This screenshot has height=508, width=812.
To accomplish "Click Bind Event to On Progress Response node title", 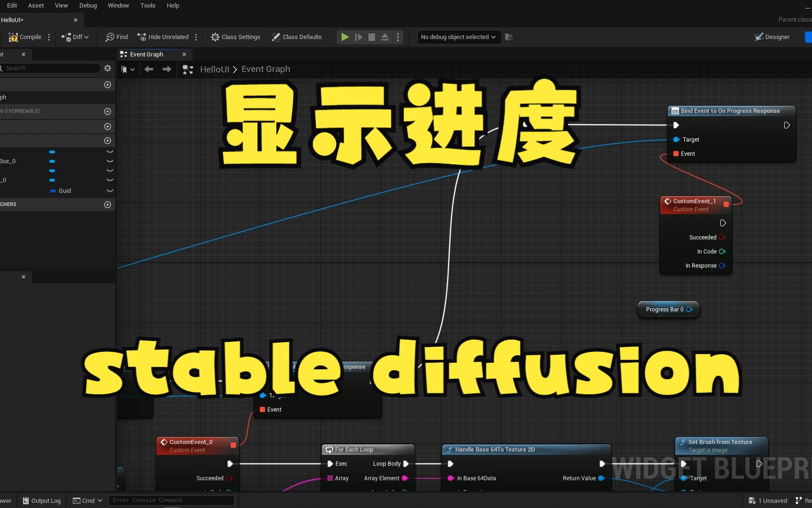I will coord(730,111).
